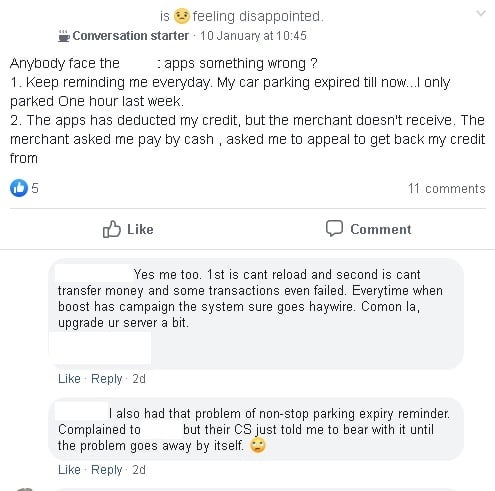
Task: Open the post options chevron menu
Action: point(481,13)
